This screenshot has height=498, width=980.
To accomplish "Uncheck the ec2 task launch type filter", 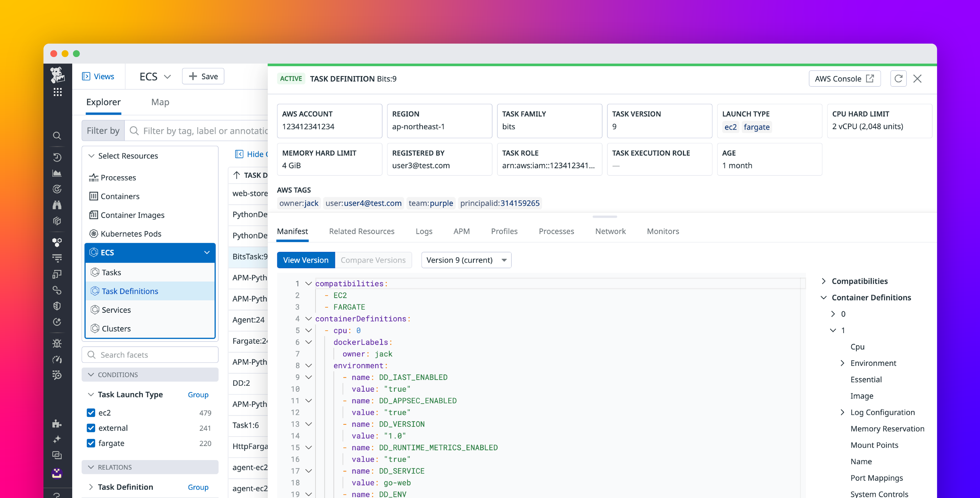I will click(x=91, y=412).
